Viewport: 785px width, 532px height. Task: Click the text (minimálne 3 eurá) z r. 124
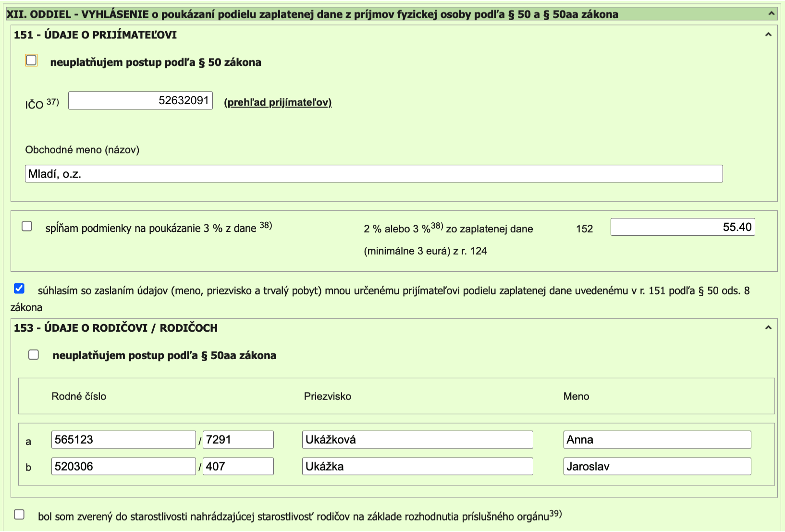pyautogui.click(x=425, y=251)
